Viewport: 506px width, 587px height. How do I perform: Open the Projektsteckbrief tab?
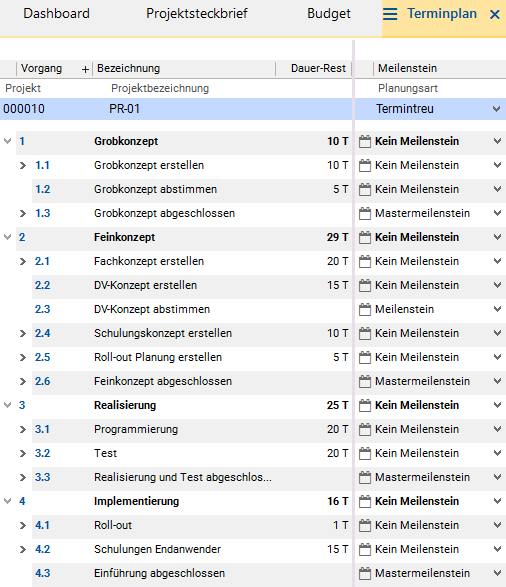[197, 14]
